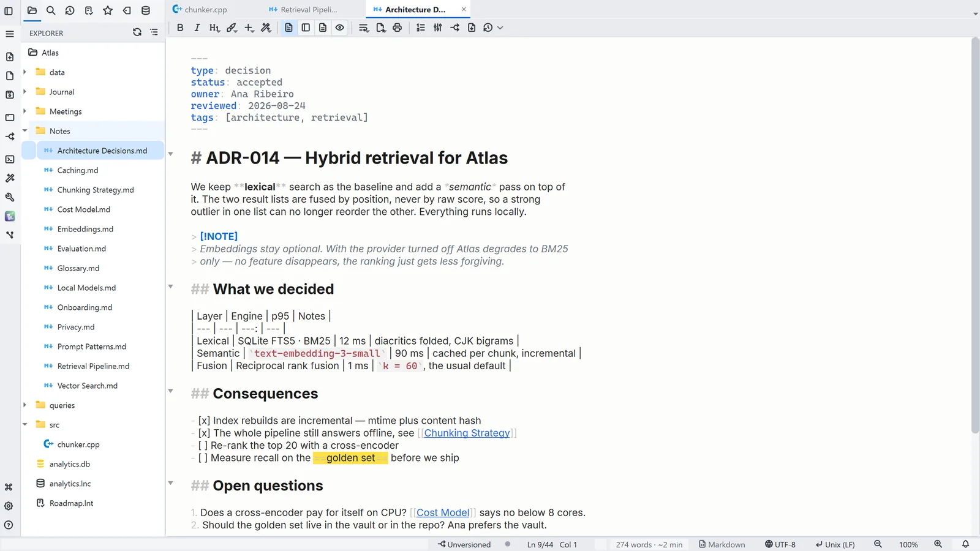Image resolution: width=980 pixels, height=551 pixels.
Task: Open the recent history panel
Action: pyautogui.click(x=70, y=10)
